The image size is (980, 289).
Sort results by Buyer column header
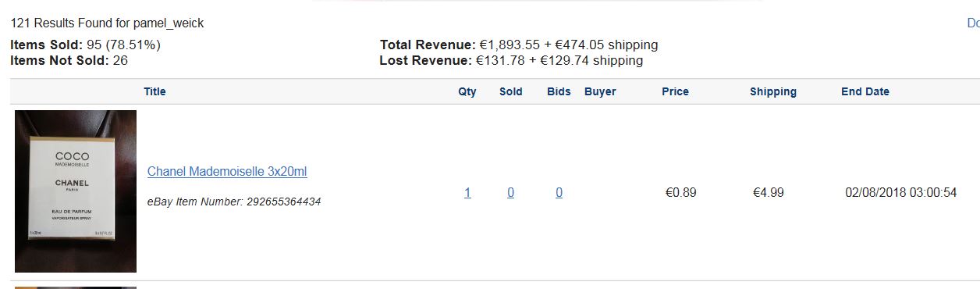(600, 91)
